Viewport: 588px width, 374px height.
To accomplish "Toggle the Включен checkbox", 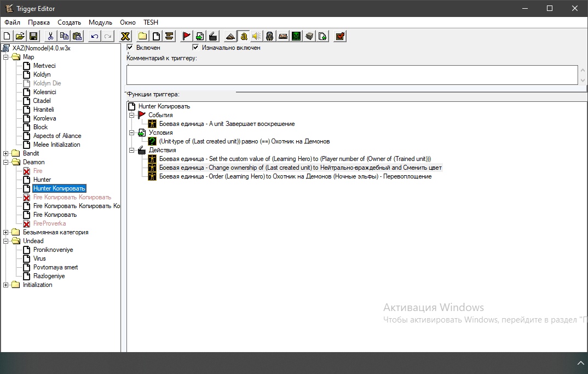I will pyautogui.click(x=130, y=47).
